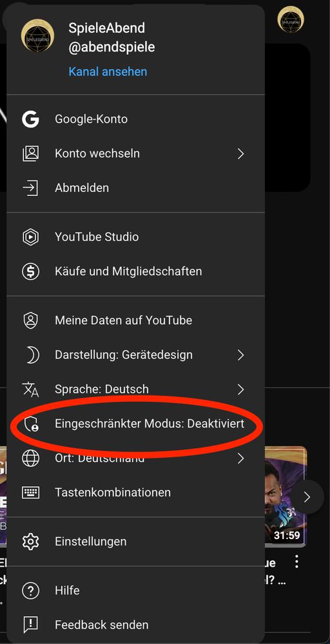This screenshot has height=644, width=330.
Task: Click the next arrow on video carousel
Action: (x=307, y=497)
